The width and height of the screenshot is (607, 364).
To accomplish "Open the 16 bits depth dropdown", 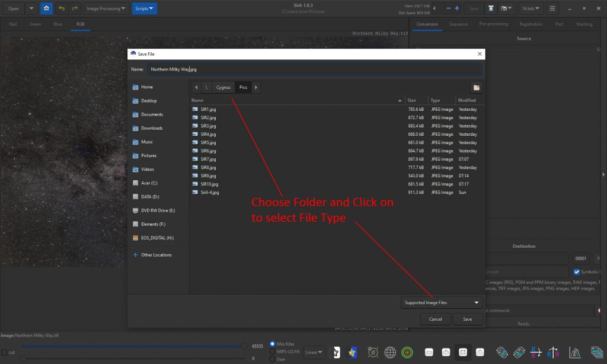I will [x=531, y=8].
